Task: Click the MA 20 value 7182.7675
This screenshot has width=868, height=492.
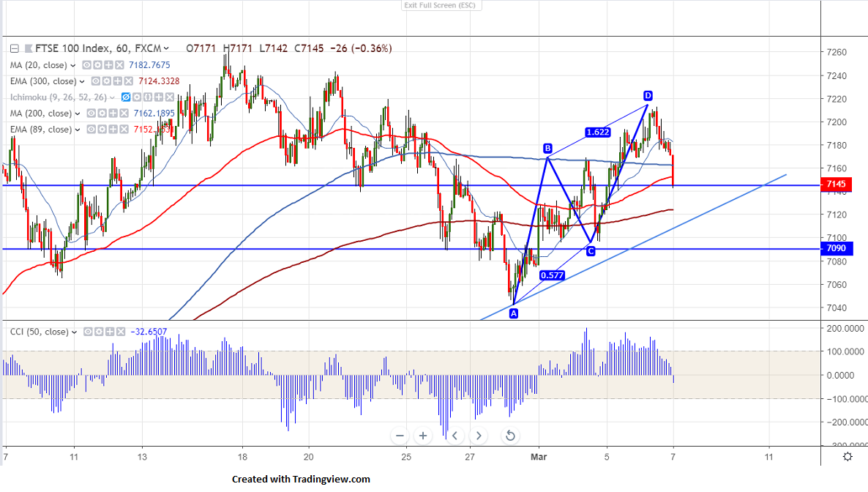Action: 149,65
